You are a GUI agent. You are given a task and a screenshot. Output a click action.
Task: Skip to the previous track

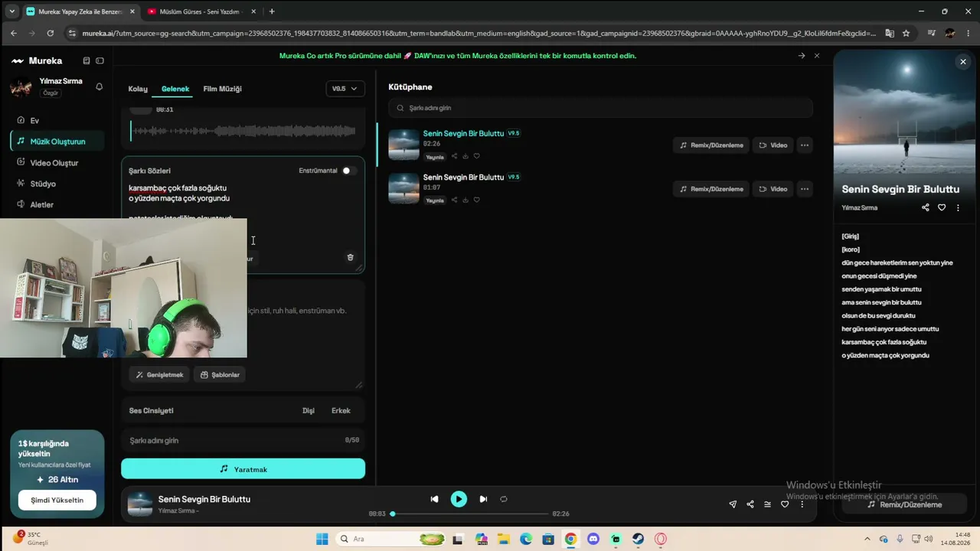(x=434, y=499)
